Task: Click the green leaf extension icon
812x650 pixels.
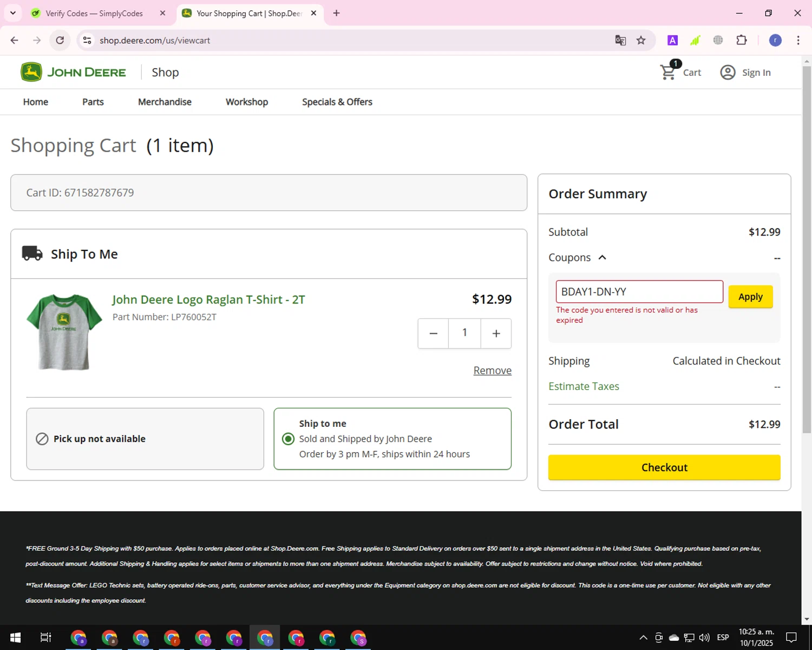Action: coord(695,40)
